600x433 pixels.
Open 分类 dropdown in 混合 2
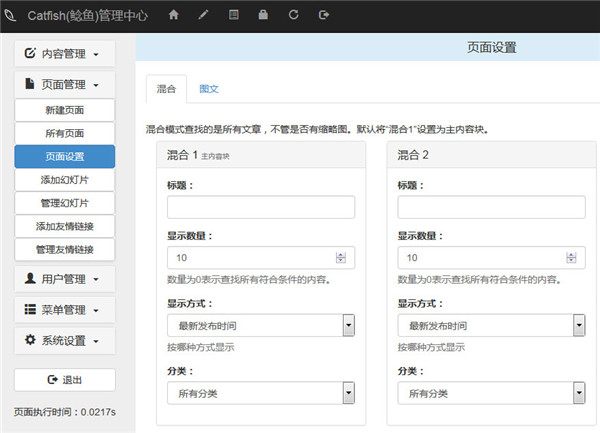491,393
